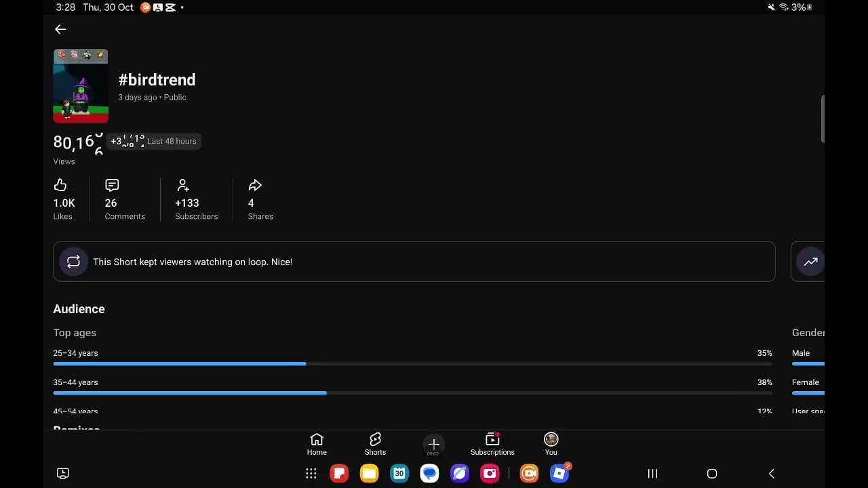Open the Comments speech bubble icon
This screenshot has width=868, height=488.
click(x=112, y=185)
